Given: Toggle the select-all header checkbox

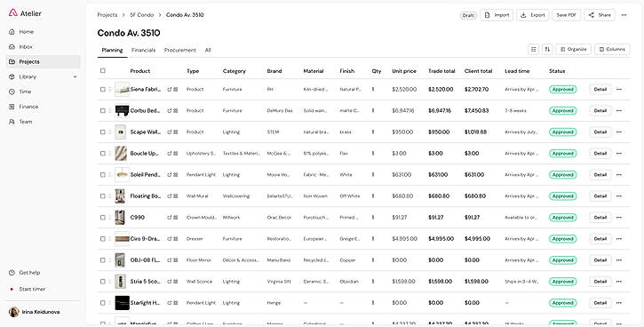Looking at the screenshot, I should point(103,71).
